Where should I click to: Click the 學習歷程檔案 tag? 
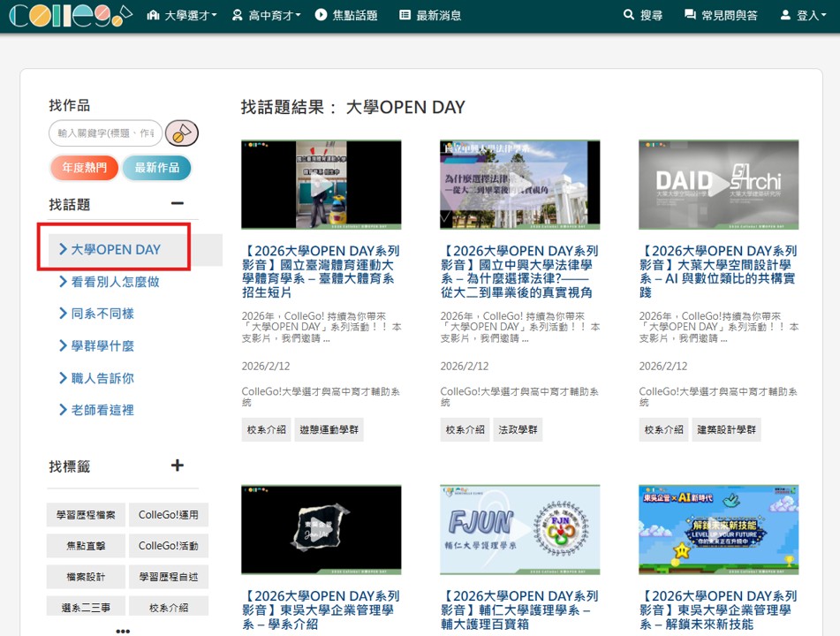click(85, 515)
